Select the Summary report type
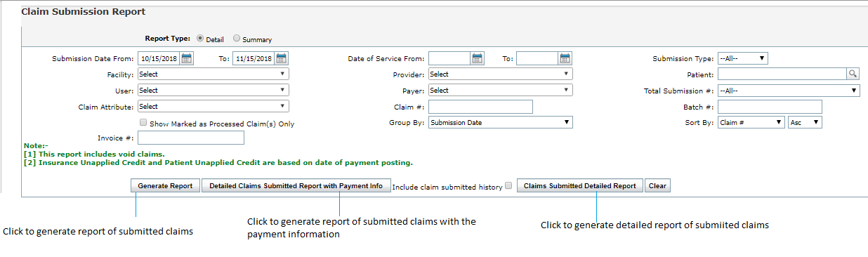Screen dimensions: 868x257 click(x=237, y=39)
